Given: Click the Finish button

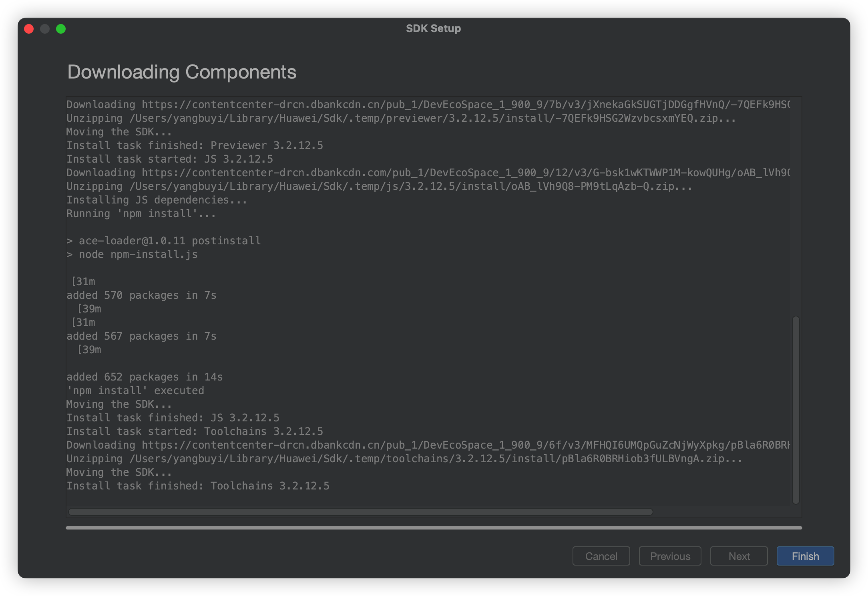Looking at the screenshot, I should pyautogui.click(x=805, y=556).
